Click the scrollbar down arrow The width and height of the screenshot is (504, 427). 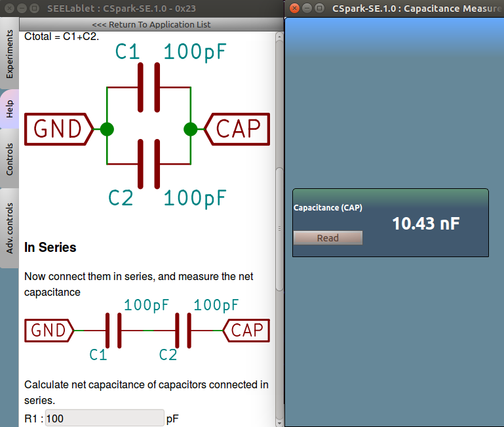click(279, 423)
